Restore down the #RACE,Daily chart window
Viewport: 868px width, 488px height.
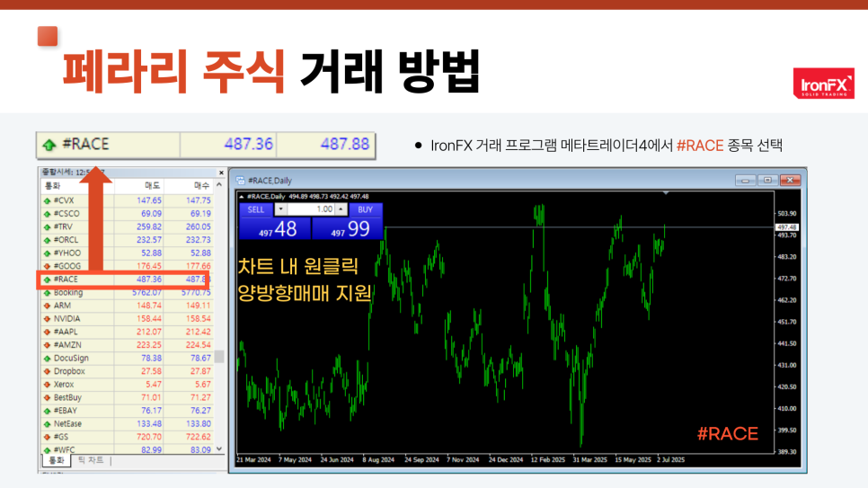[767, 181]
